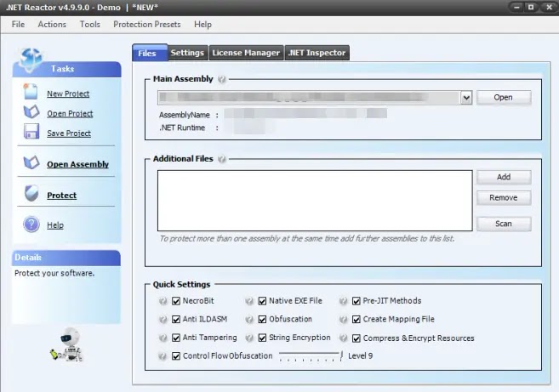
Task: Click inside the Additional Files list box
Action: tap(315, 201)
